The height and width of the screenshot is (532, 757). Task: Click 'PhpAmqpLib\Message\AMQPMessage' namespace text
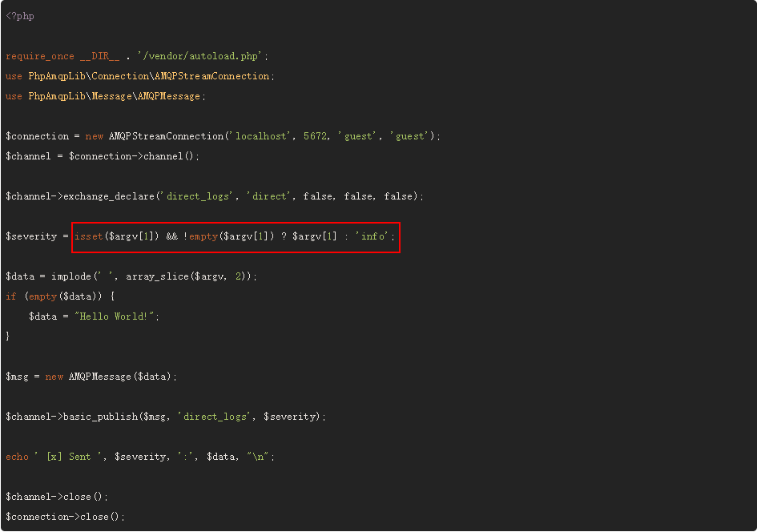[114, 96]
